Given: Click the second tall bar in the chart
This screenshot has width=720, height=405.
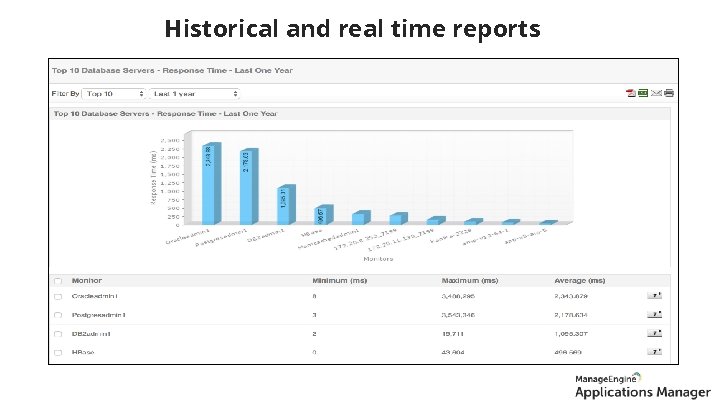Looking at the screenshot, I should click(x=248, y=186).
